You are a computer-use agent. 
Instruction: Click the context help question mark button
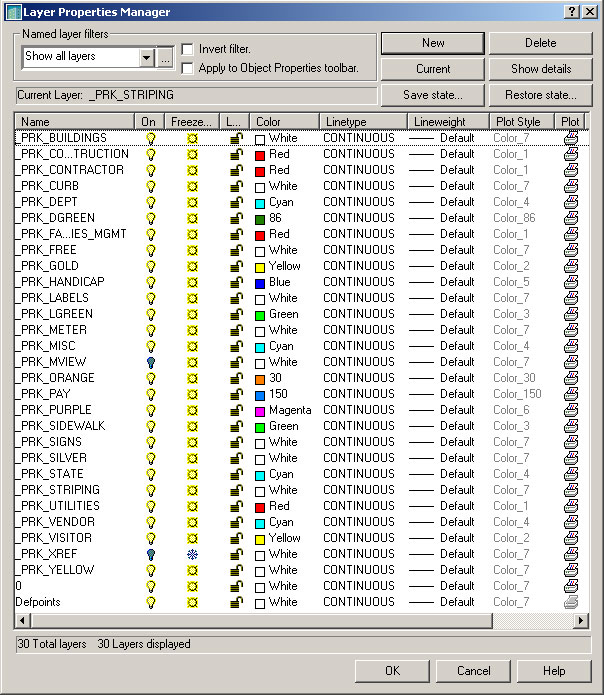[x=571, y=12]
